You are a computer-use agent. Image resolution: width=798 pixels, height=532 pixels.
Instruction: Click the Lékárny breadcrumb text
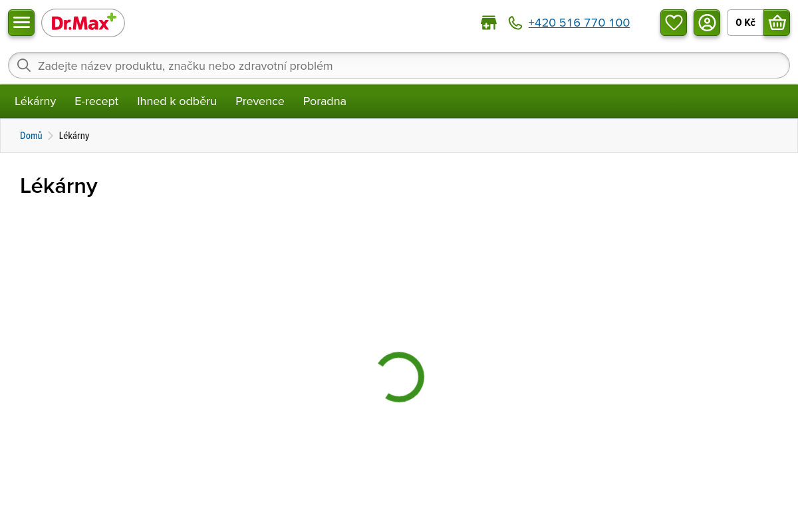point(74,136)
